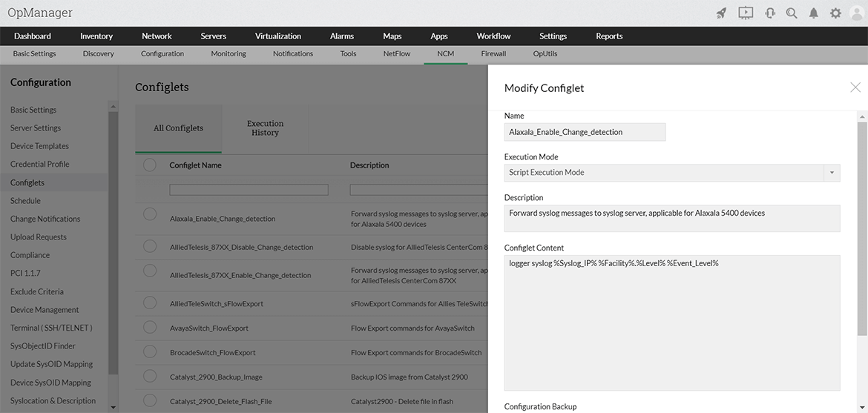Open the Virtualization menu

[x=278, y=36]
